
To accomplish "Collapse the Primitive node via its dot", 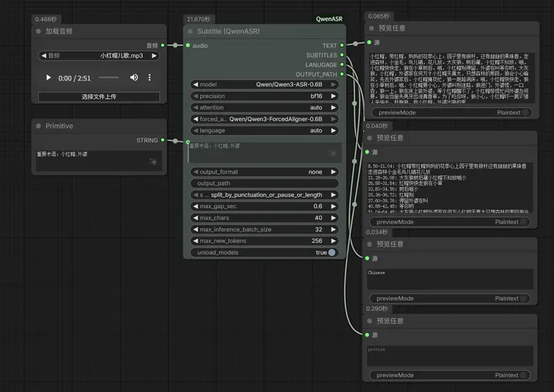I will 39,126.
